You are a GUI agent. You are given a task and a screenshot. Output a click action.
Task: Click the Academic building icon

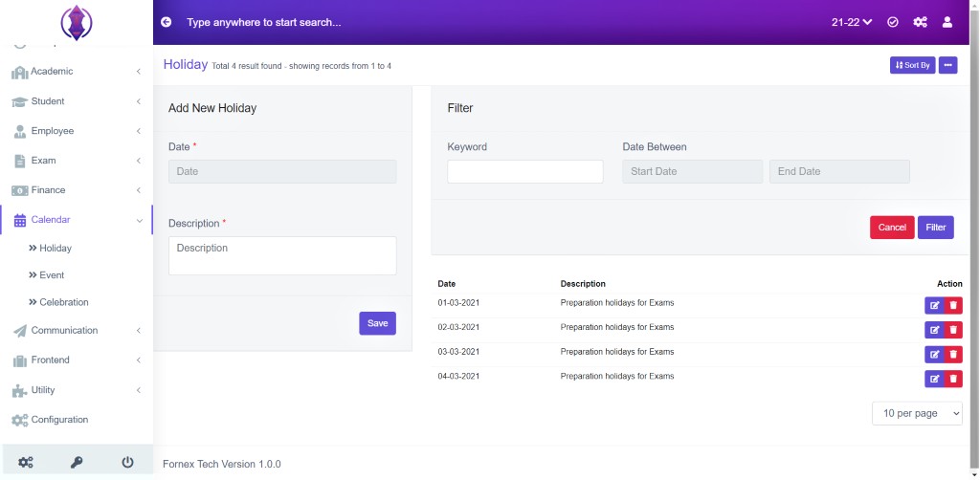(x=20, y=72)
